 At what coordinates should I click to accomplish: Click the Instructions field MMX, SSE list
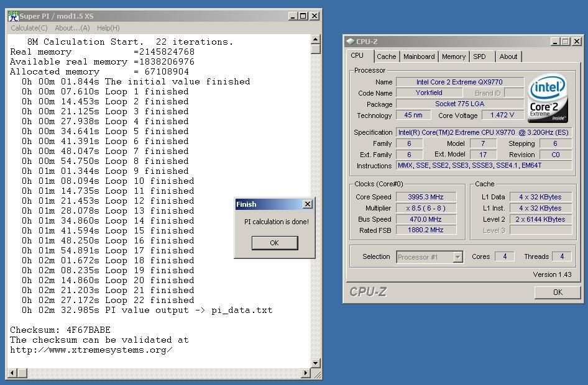point(484,165)
